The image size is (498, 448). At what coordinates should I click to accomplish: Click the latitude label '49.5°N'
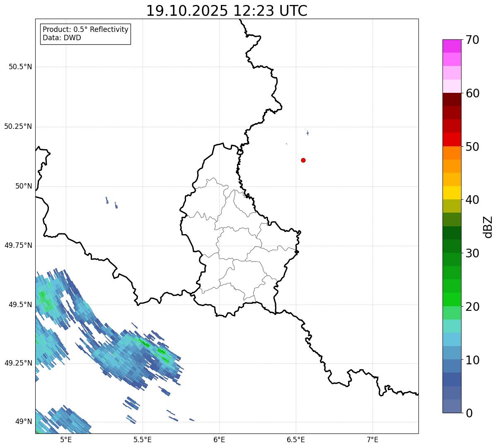coord(20,305)
